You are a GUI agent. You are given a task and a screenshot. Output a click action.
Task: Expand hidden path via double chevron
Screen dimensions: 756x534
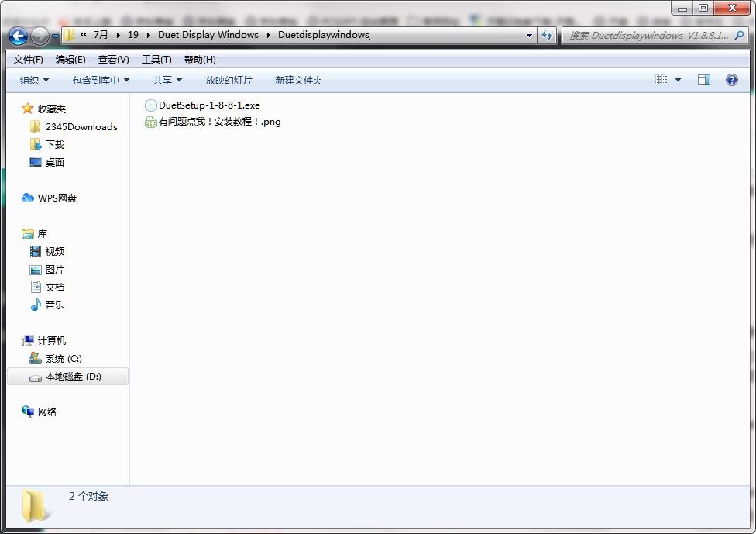[84, 35]
